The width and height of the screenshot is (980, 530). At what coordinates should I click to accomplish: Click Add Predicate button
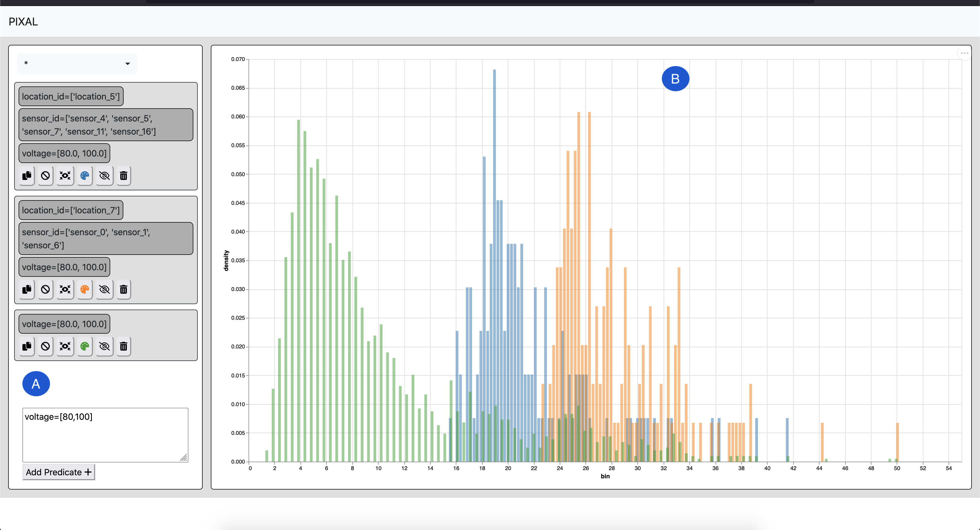click(x=59, y=472)
